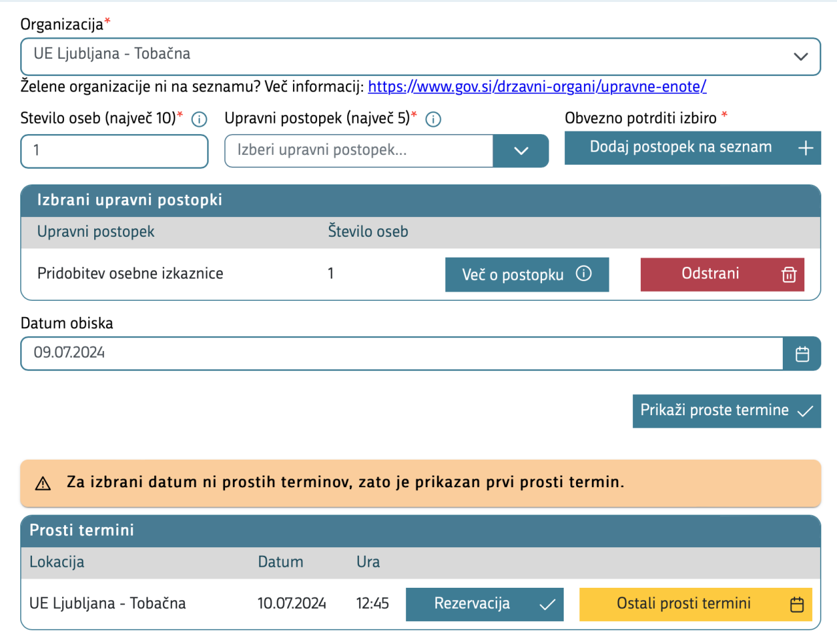
Task: Click the Število oseb input field
Action: (114, 151)
